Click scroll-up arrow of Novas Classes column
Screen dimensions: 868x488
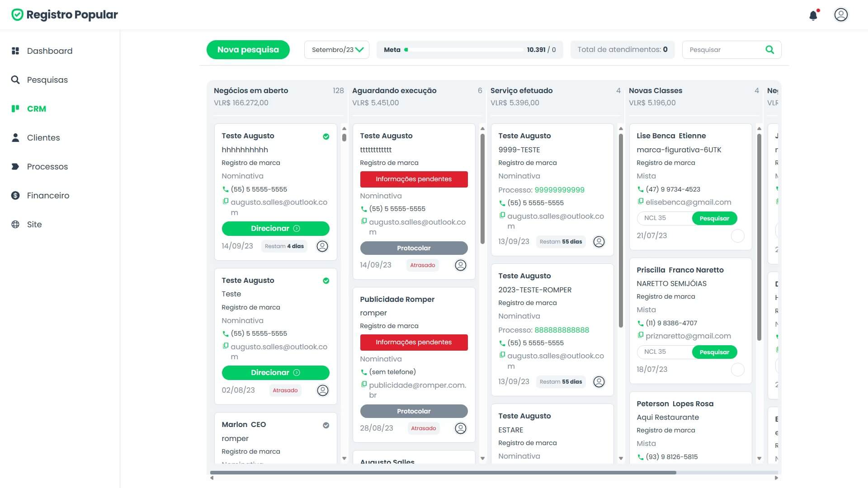tap(759, 129)
